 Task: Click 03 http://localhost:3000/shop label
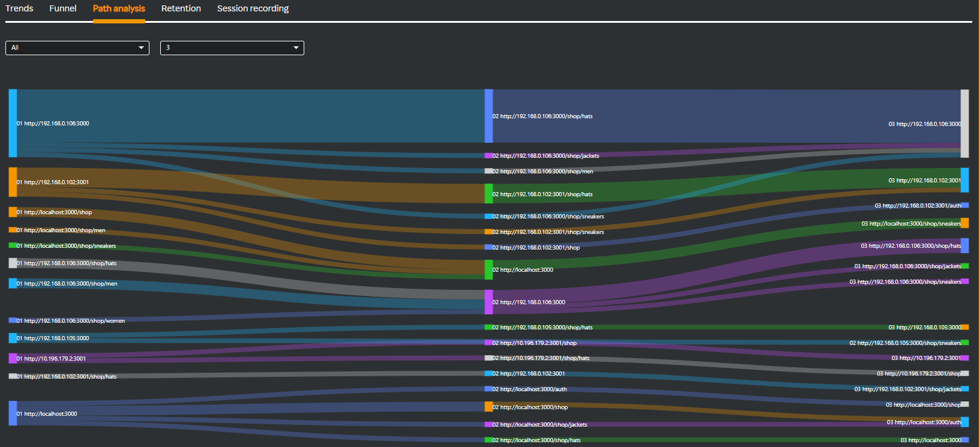click(x=924, y=405)
